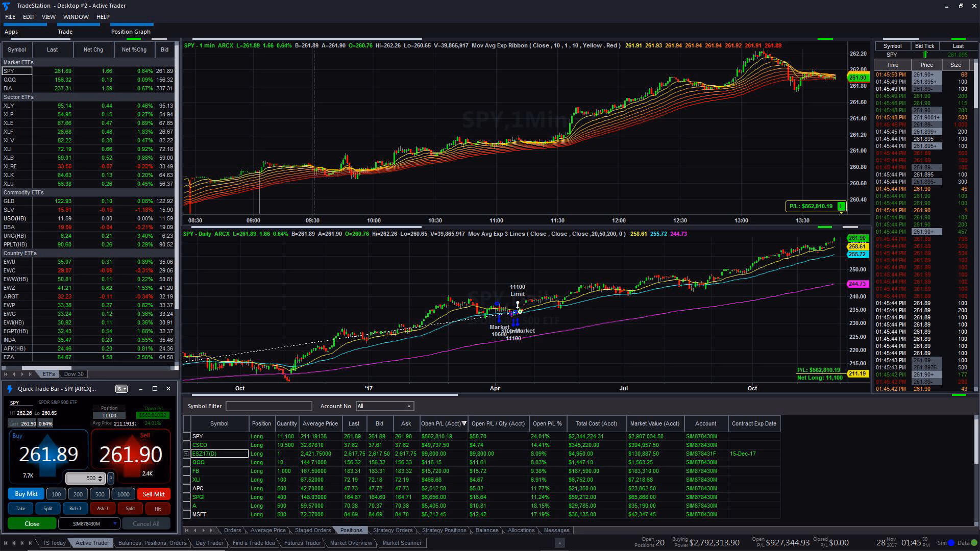Click the first-record navigation arrow below positions grid
980x551 pixels.
click(x=187, y=531)
